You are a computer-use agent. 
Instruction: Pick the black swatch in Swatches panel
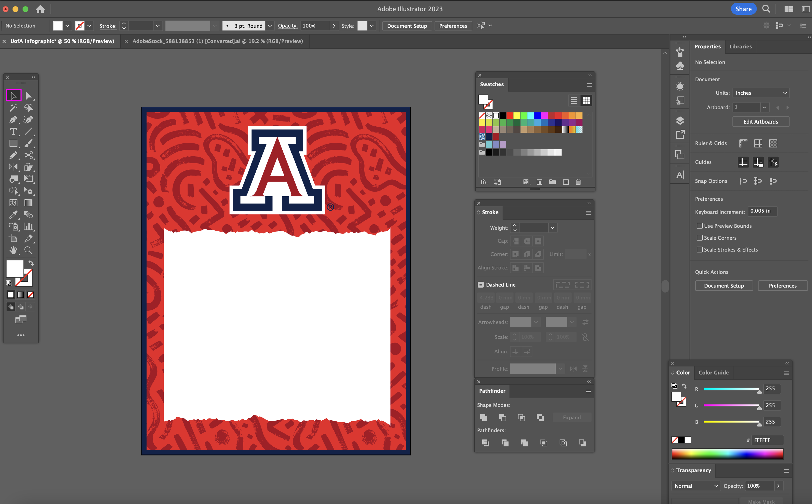pyautogui.click(x=503, y=115)
